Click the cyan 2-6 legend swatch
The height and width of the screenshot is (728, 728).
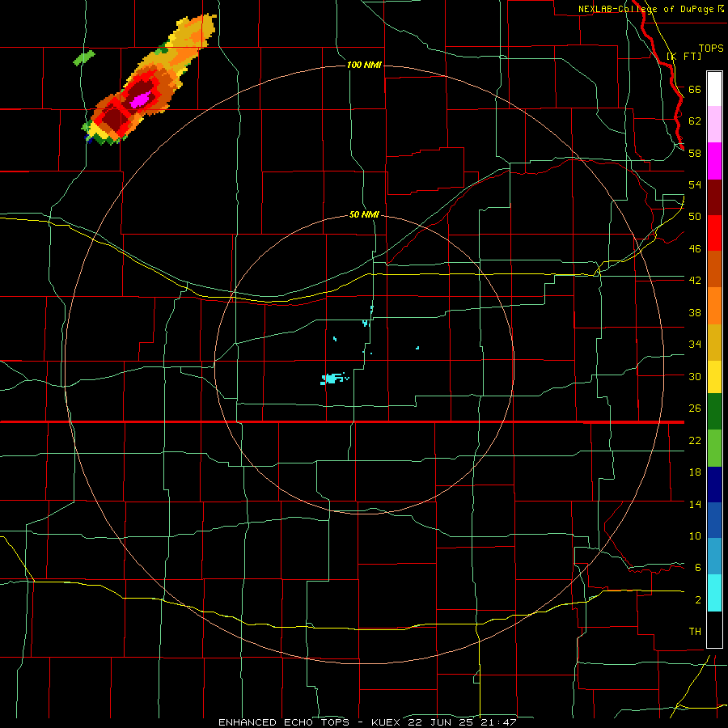coord(714,593)
